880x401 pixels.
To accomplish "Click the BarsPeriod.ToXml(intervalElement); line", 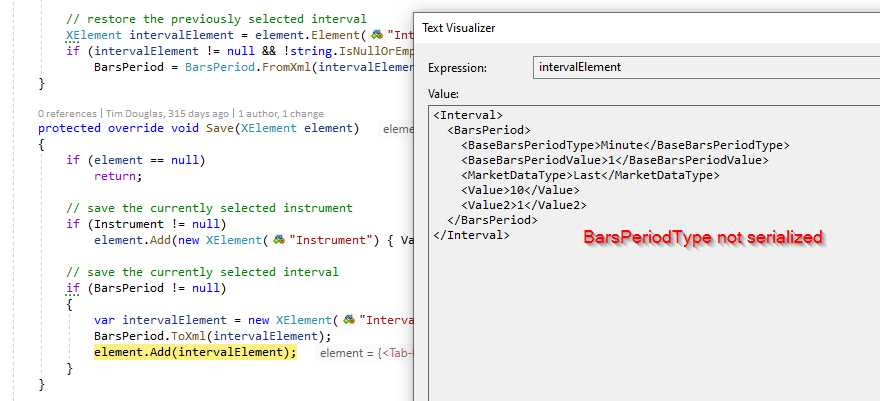I will click(213, 336).
